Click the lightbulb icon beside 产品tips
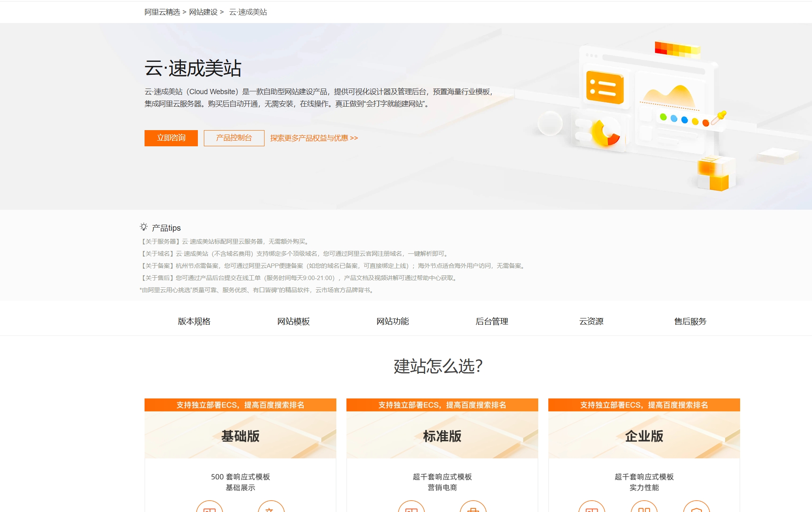 tap(143, 227)
